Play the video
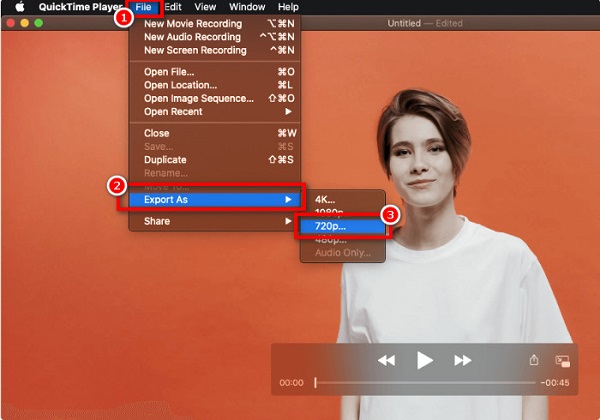The image size is (600, 420). click(424, 360)
